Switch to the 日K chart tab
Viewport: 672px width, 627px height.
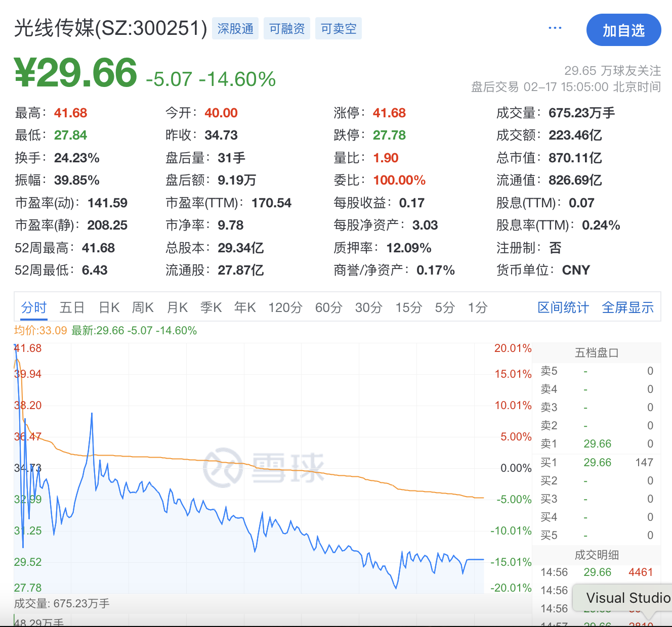[x=109, y=307]
